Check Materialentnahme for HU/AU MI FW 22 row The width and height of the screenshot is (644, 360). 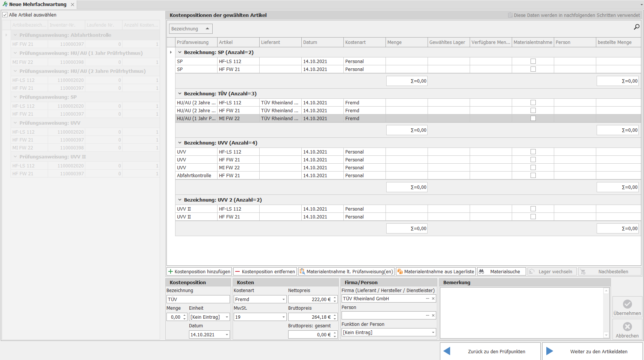point(533,118)
